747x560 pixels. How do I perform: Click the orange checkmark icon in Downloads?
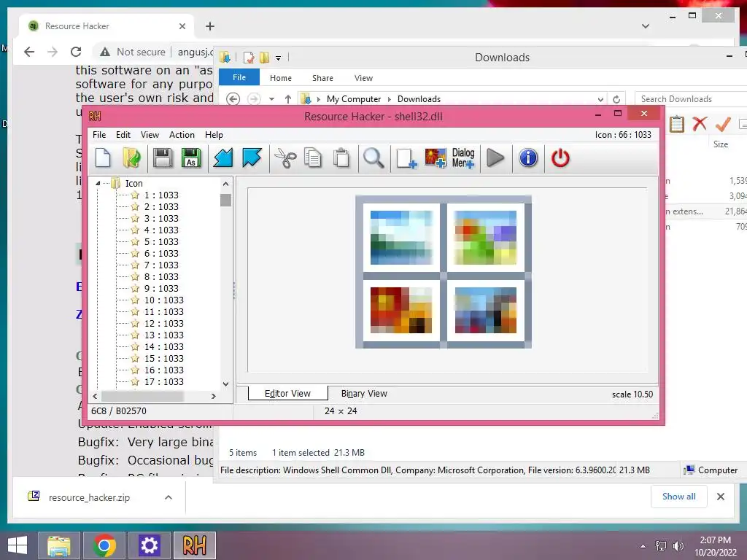(723, 124)
